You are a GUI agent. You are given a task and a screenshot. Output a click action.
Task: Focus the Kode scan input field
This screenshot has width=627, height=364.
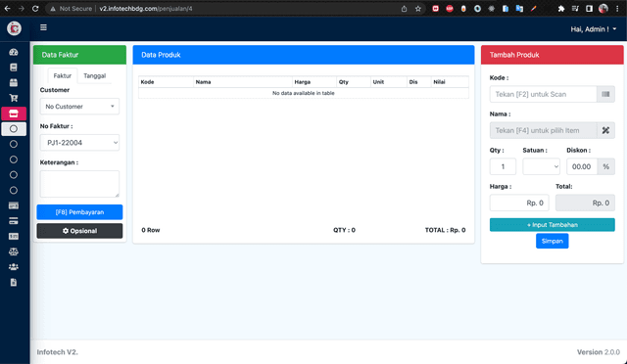click(543, 94)
